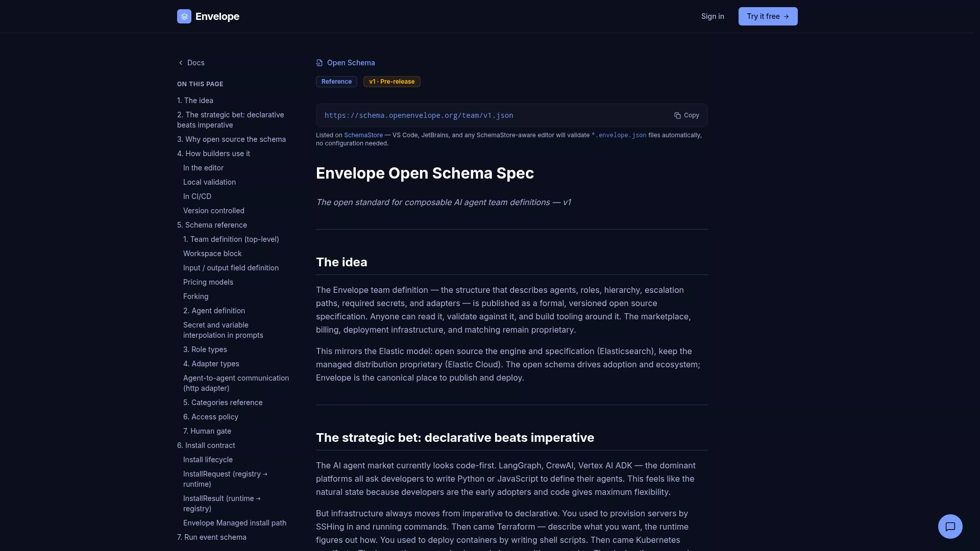
Task: Select 'Local validation' sidebar item
Action: point(210,182)
